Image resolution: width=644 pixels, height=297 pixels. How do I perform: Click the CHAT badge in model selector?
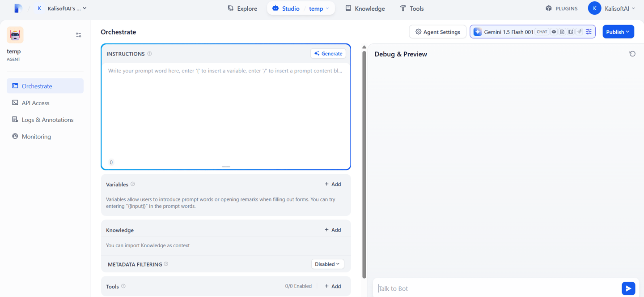coord(542,32)
